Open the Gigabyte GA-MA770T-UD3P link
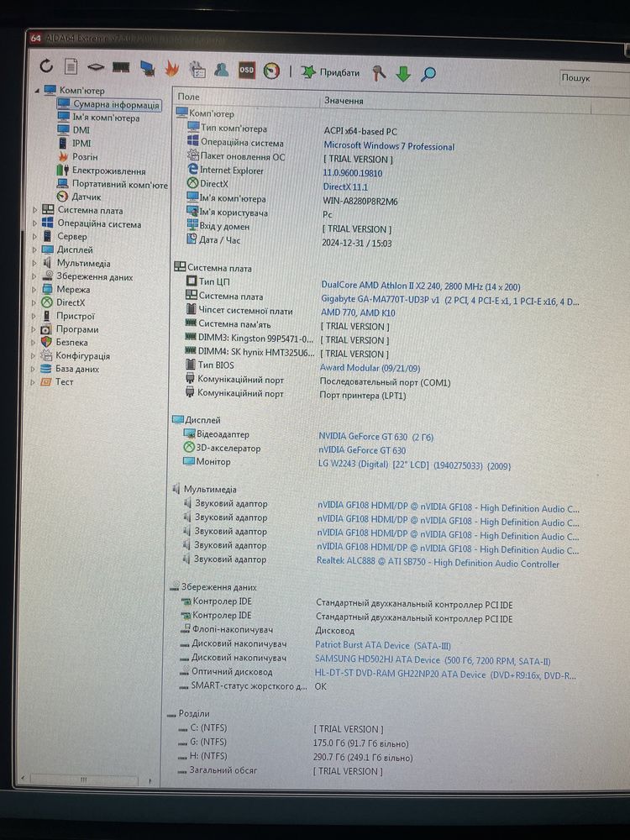 point(449,301)
